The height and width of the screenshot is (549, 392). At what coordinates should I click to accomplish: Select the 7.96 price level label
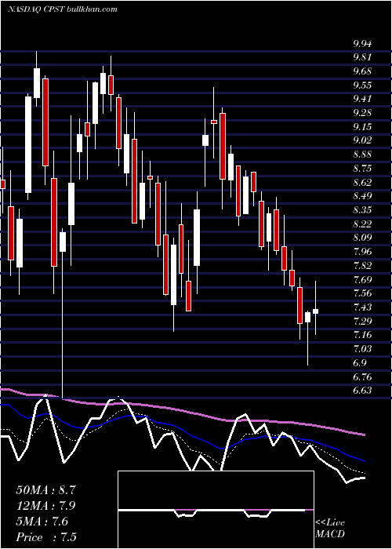pos(362,252)
